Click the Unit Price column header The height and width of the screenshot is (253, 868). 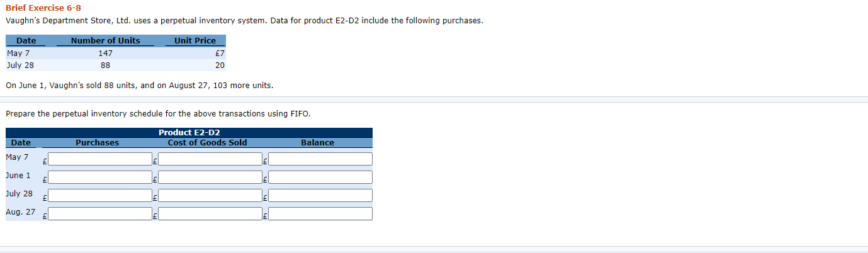(195, 40)
